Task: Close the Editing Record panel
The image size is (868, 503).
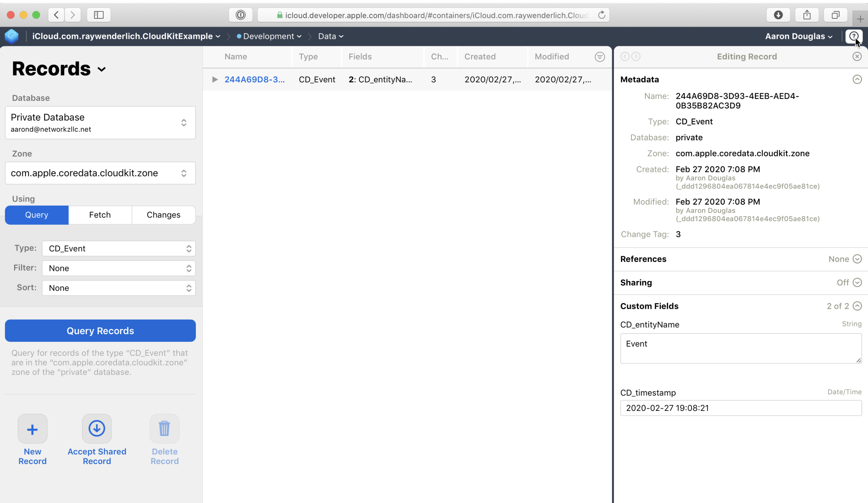Action: (857, 57)
